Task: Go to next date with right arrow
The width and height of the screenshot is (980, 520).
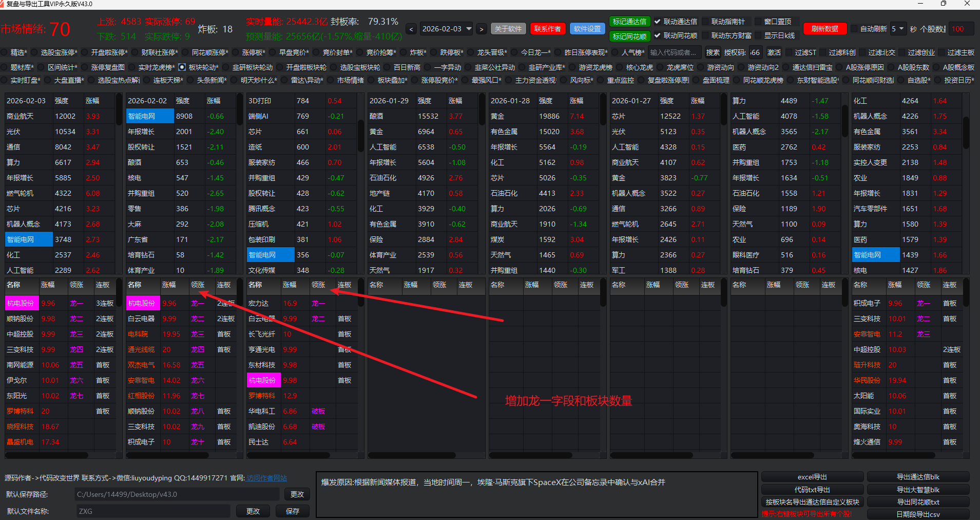Action: click(481, 29)
